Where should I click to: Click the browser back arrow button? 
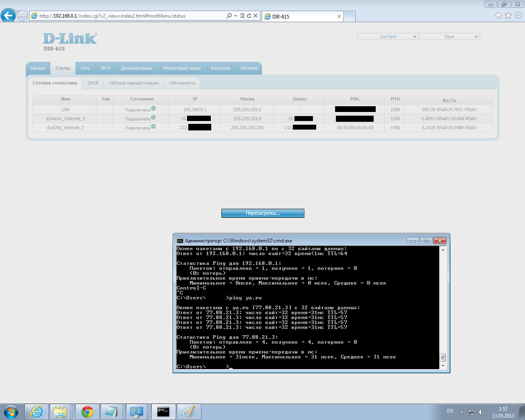tap(8, 16)
